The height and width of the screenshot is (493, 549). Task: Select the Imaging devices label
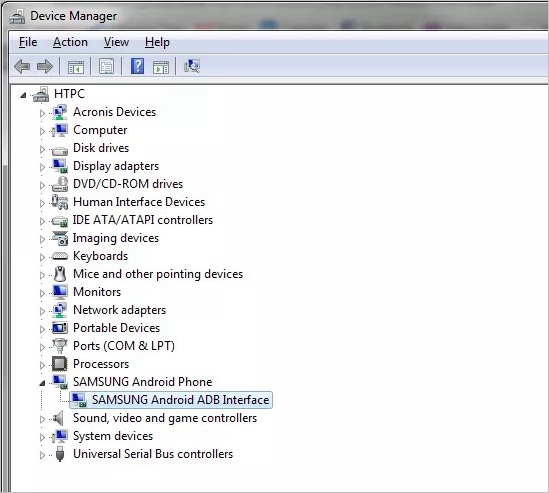116,238
